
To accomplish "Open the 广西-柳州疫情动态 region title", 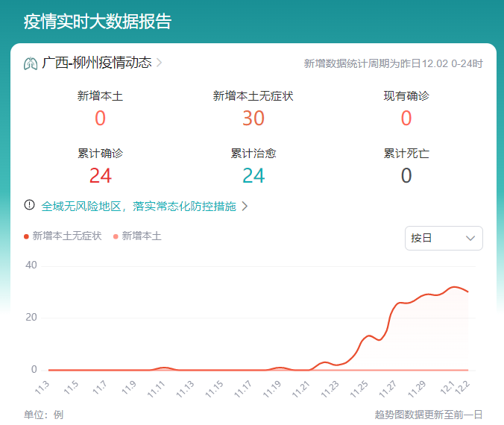I will click(x=96, y=63).
